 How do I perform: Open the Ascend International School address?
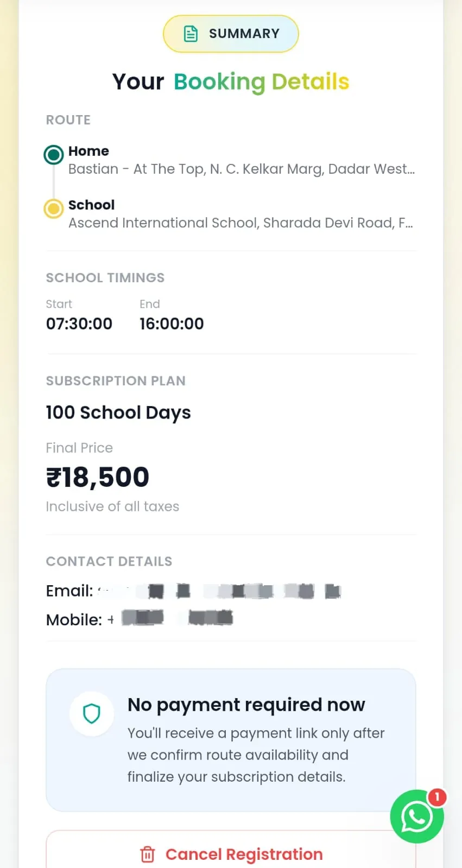point(241,223)
